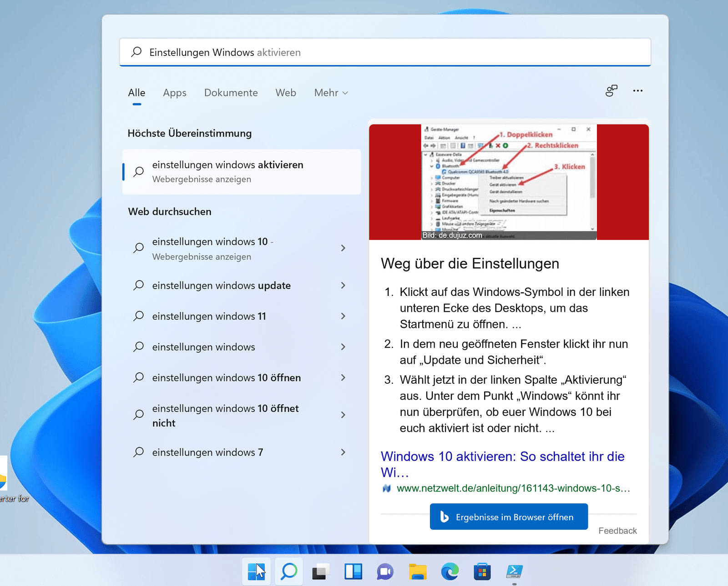This screenshot has height=586, width=728.
Task: Open the ellipsis more-options icon
Action: tap(638, 91)
